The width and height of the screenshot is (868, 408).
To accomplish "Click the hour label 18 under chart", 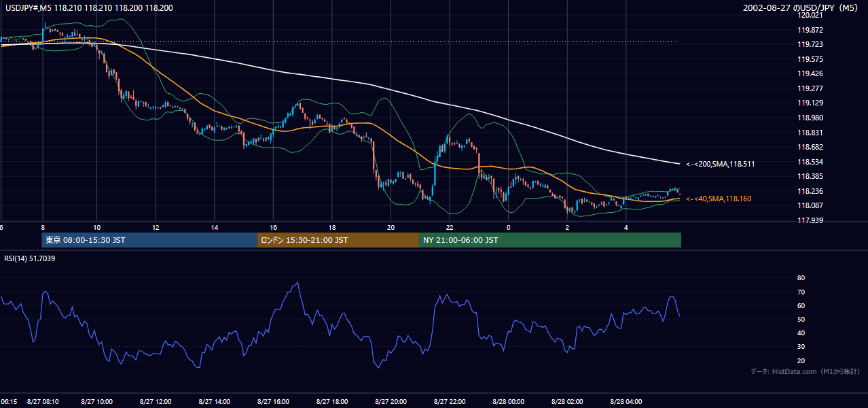I will tap(331, 228).
